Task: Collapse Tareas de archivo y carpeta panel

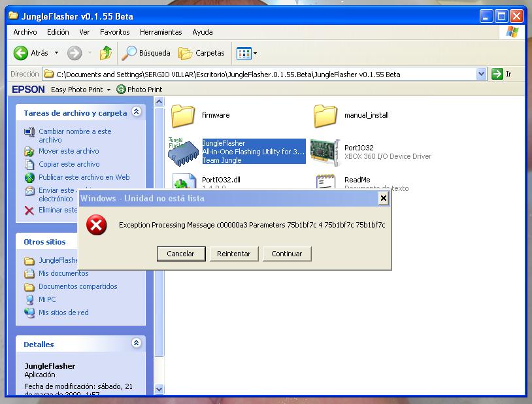Action: pyautogui.click(x=136, y=112)
